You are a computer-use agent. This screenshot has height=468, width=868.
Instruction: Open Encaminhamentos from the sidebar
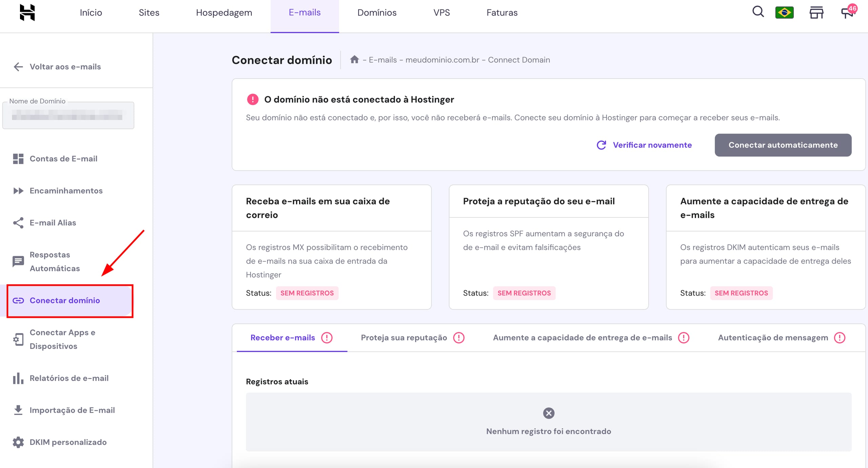[x=66, y=191]
